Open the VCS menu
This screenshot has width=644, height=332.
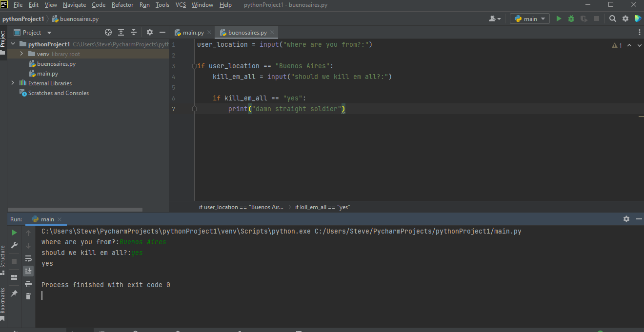181,5
